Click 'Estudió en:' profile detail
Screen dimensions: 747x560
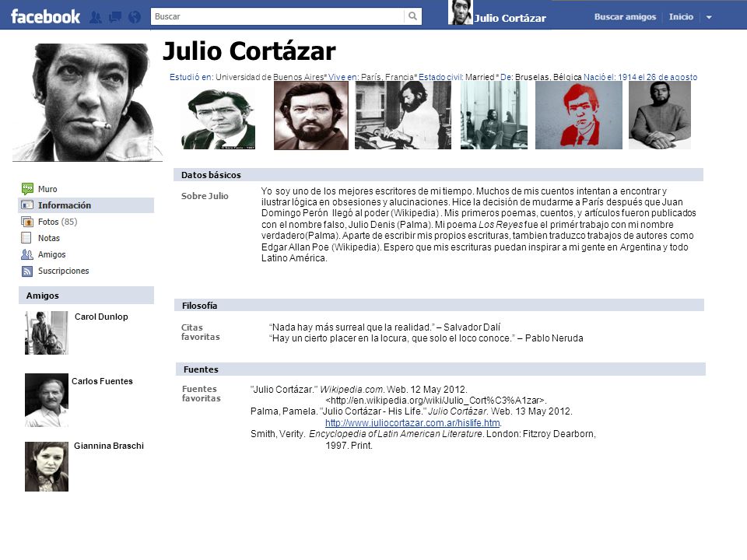click(x=191, y=77)
